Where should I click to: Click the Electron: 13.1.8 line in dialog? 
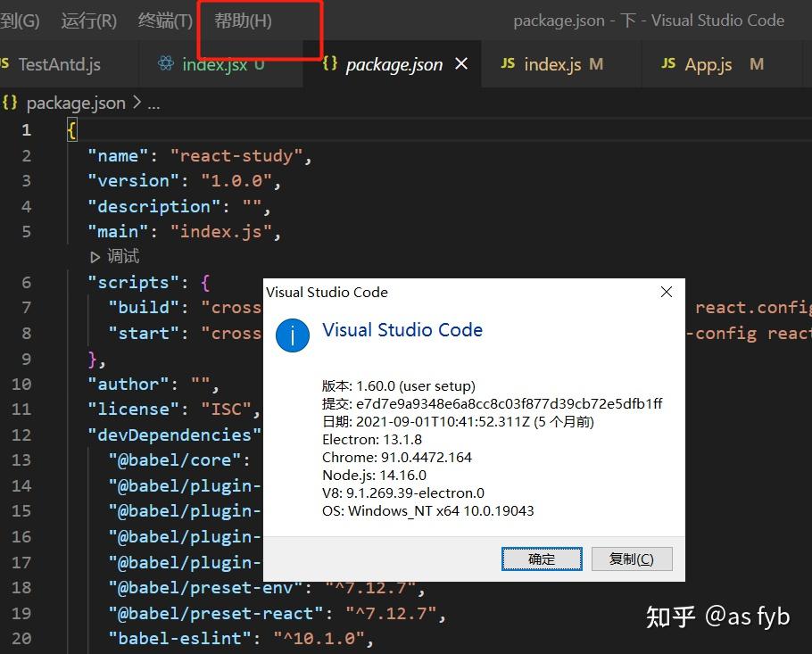pos(372,440)
